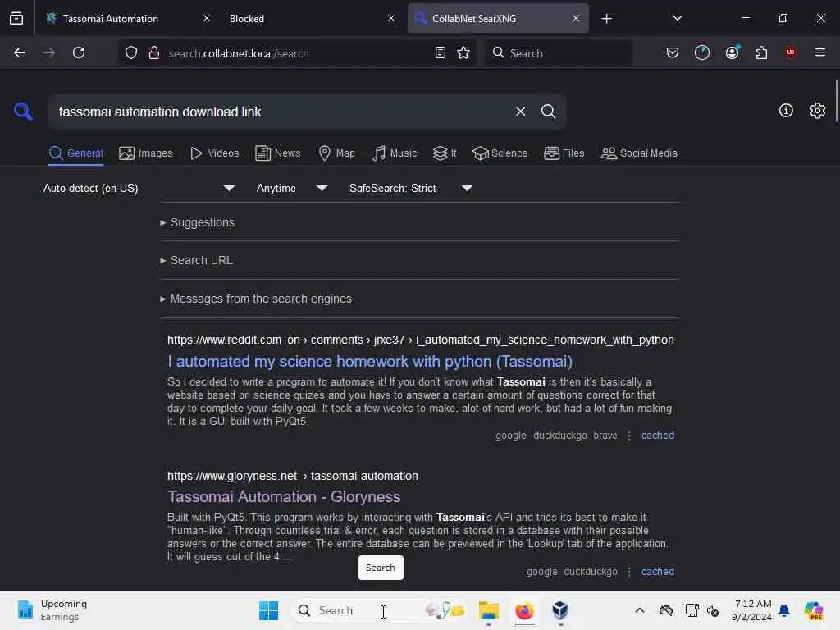
Task: Click the Reddit result URL breadcrumb
Action: [x=421, y=340]
